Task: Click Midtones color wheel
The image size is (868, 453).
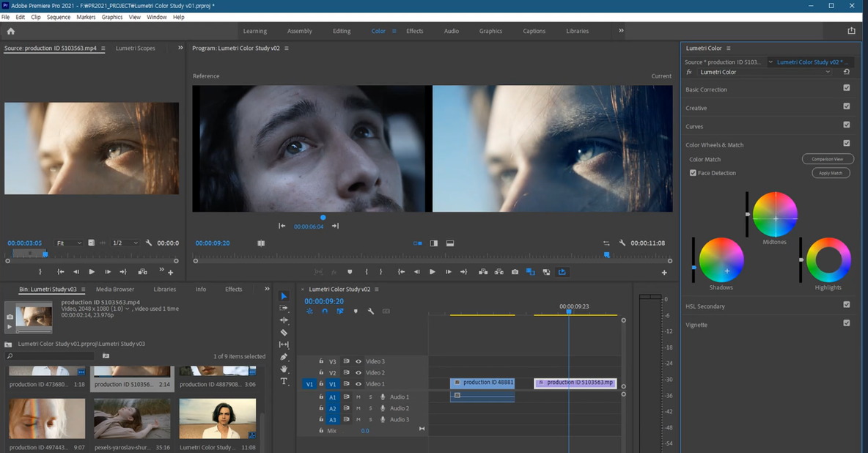Action: coord(775,214)
